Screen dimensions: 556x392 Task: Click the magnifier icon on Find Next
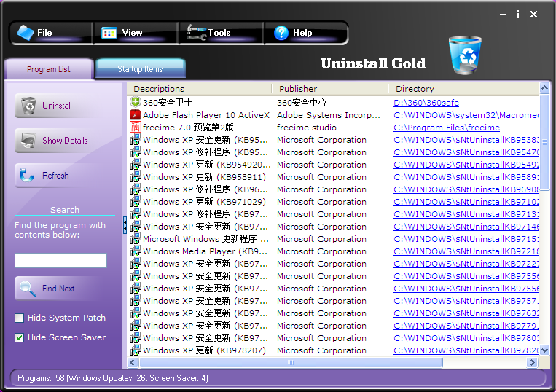pyautogui.click(x=28, y=289)
